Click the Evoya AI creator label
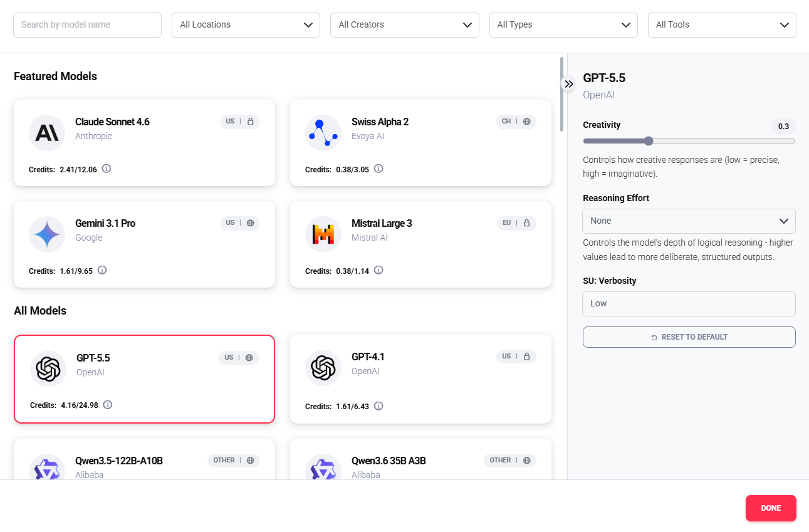Screen dimensions: 809x532 coord(368,136)
